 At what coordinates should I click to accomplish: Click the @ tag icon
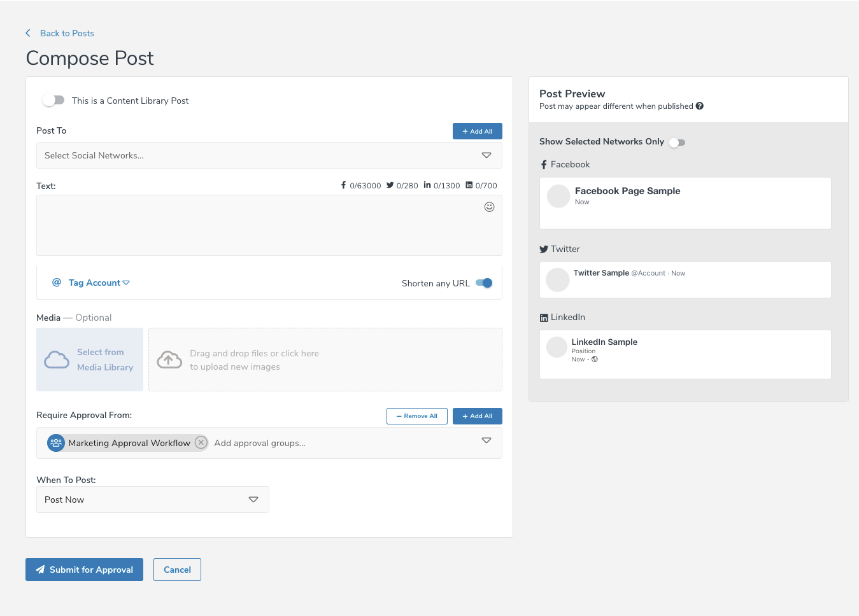pos(57,283)
